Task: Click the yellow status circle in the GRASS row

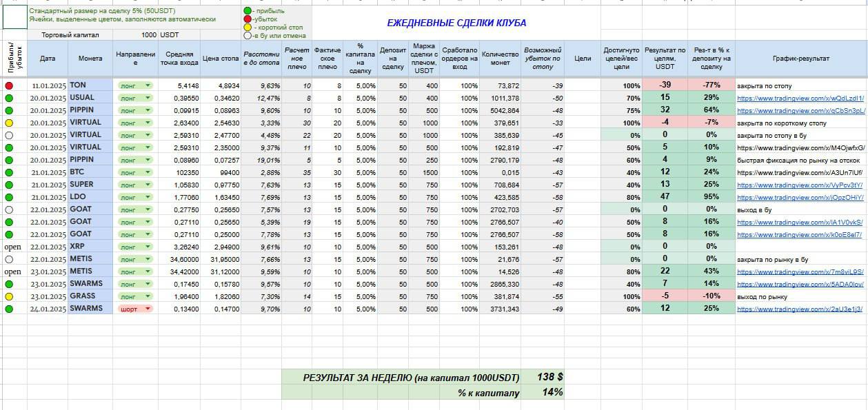Action: point(9,296)
